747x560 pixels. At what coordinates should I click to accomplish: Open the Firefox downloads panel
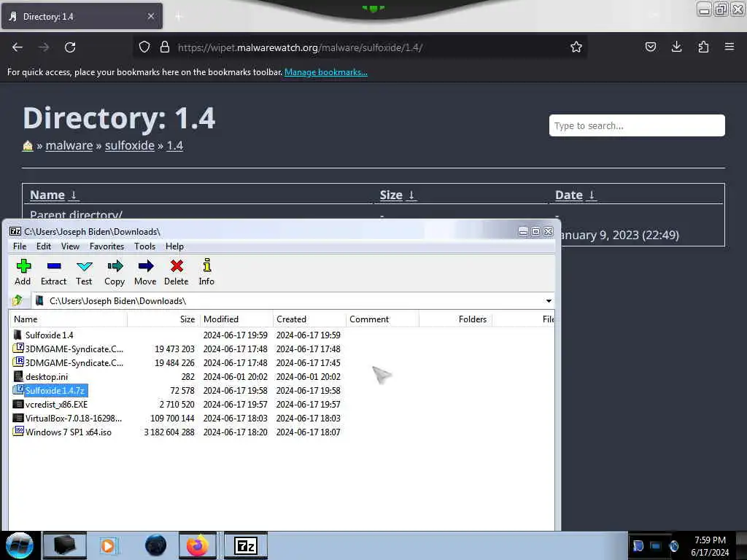(x=676, y=47)
